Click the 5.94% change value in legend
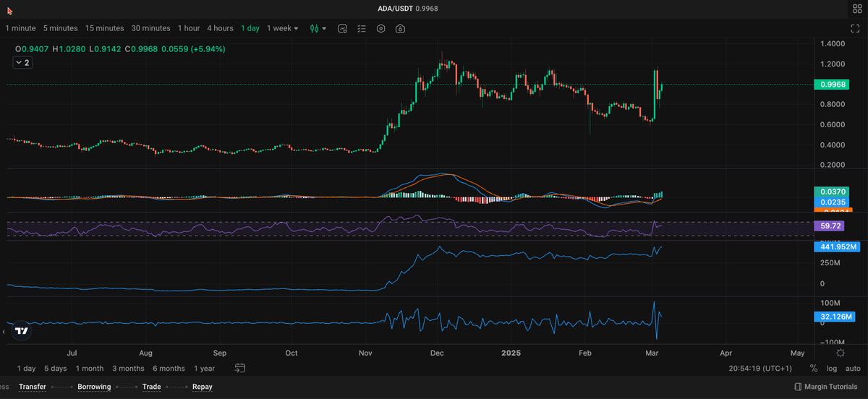The height and width of the screenshot is (399, 868). click(208, 49)
